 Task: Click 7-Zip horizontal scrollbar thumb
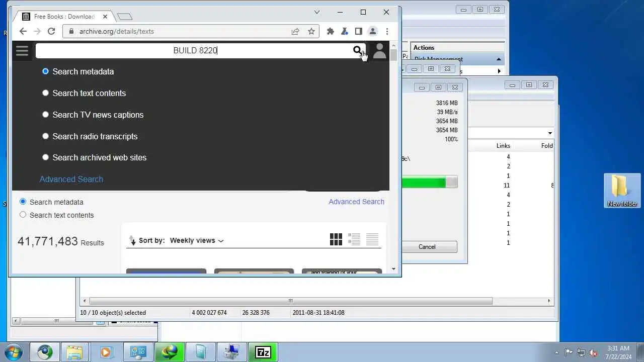[x=290, y=301]
